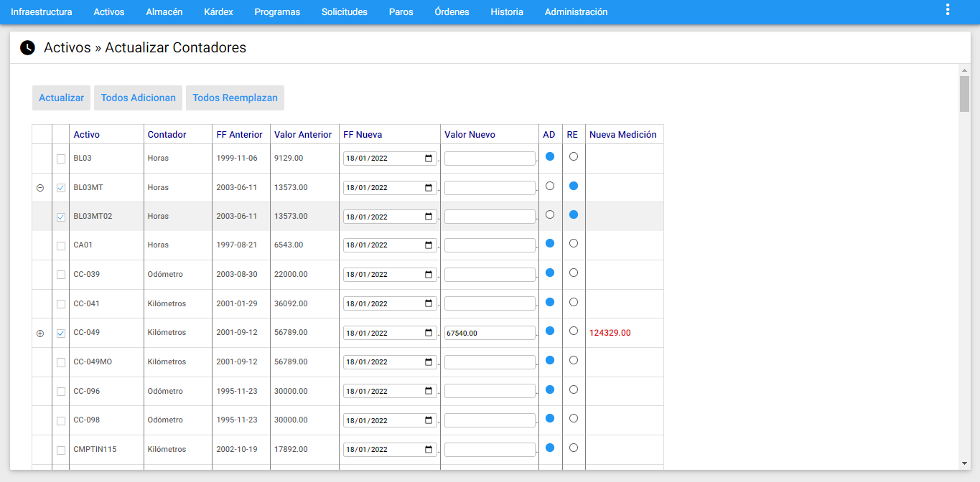Uncheck the BL03MT02 row checkbox

(61, 217)
